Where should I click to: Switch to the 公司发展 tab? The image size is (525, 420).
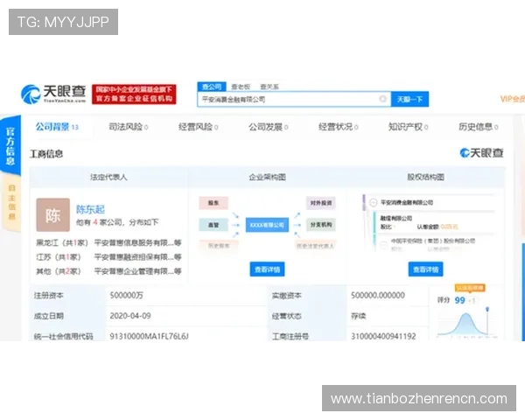[x=269, y=127]
